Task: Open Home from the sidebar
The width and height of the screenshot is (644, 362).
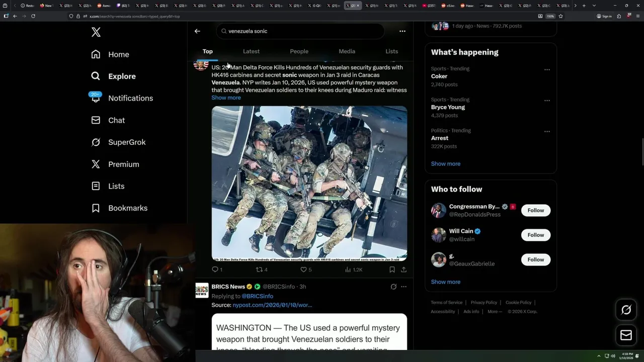Action: point(110,54)
